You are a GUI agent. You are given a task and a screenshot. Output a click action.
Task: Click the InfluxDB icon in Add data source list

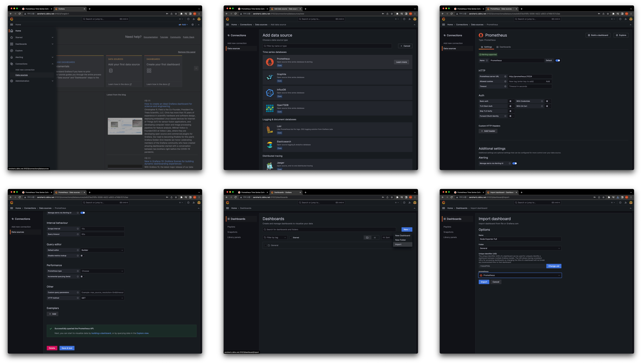270,93
